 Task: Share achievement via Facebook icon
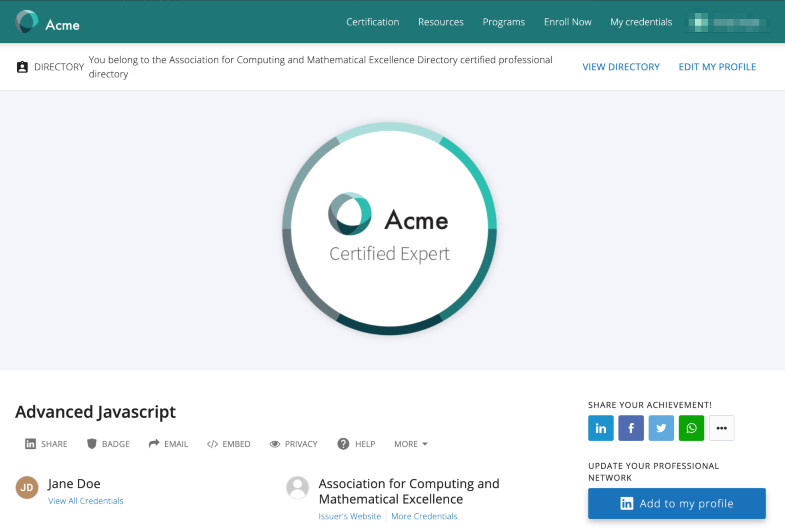631,428
